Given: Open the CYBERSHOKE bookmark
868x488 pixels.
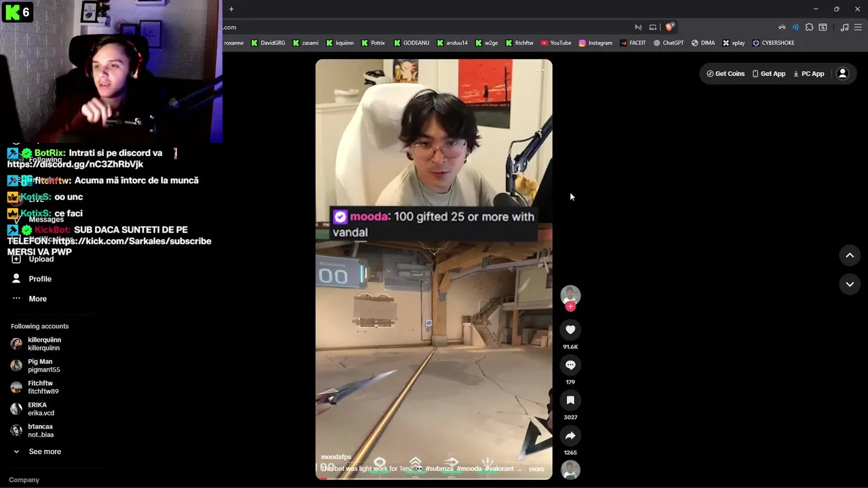Looking at the screenshot, I should (774, 43).
